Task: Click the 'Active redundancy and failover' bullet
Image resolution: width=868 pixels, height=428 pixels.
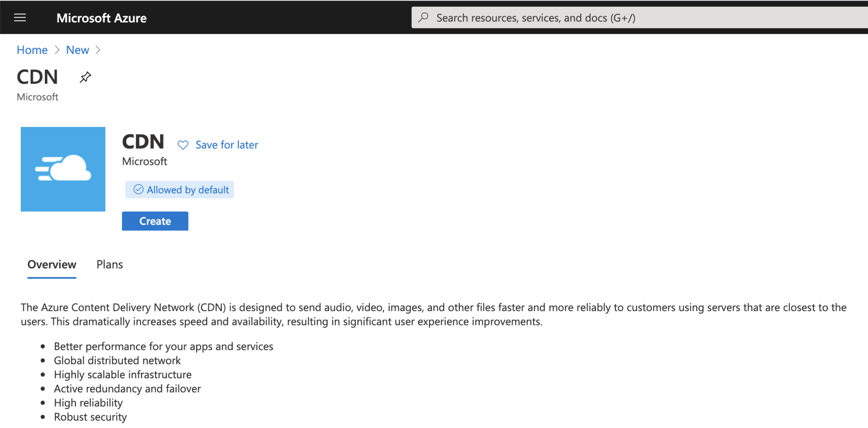Action: [127, 389]
